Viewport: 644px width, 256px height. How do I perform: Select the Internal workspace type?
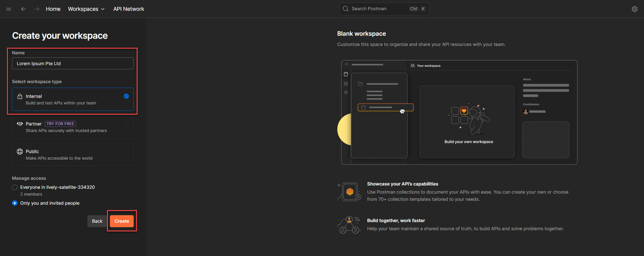tap(73, 99)
